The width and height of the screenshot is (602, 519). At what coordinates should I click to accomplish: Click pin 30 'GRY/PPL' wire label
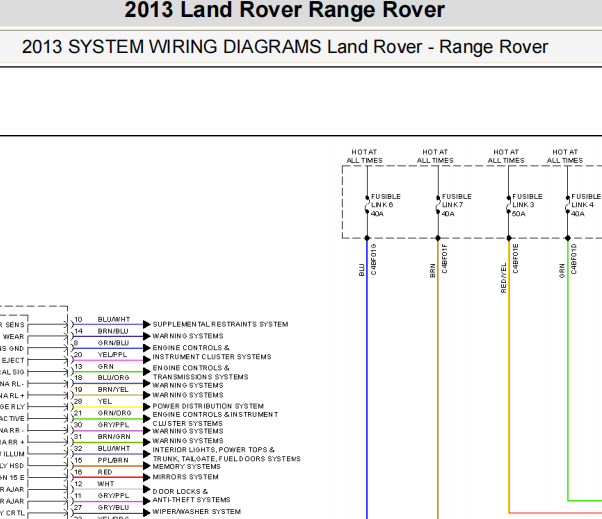pos(113,425)
